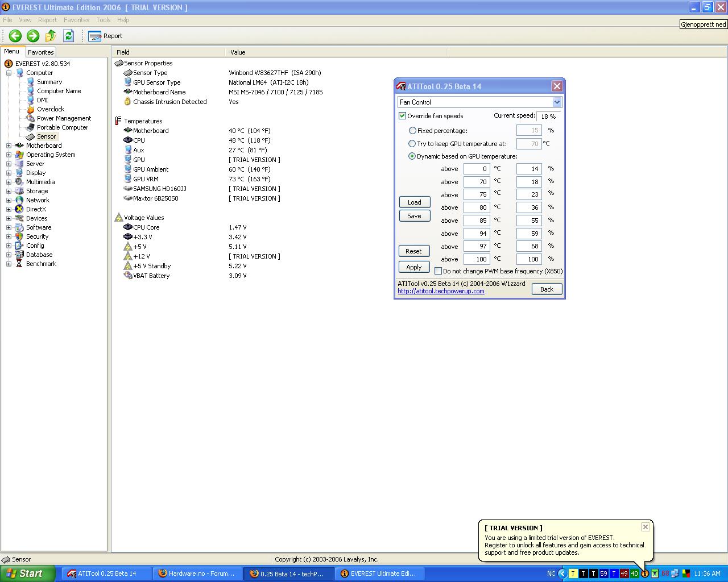Open the Report toolbar button
This screenshot has height=582, width=728.
pyautogui.click(x=105, y=36)
